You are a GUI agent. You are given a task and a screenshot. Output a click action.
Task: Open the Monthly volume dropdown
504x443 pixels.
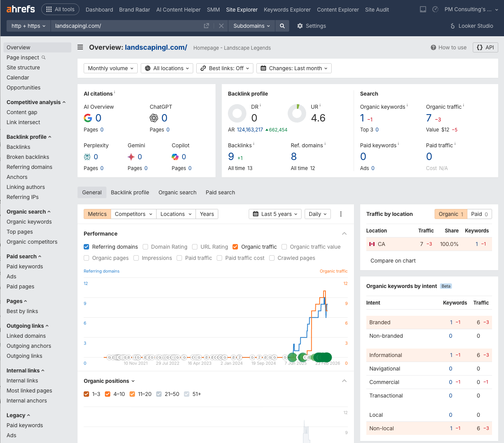click(x=110, y=68)
